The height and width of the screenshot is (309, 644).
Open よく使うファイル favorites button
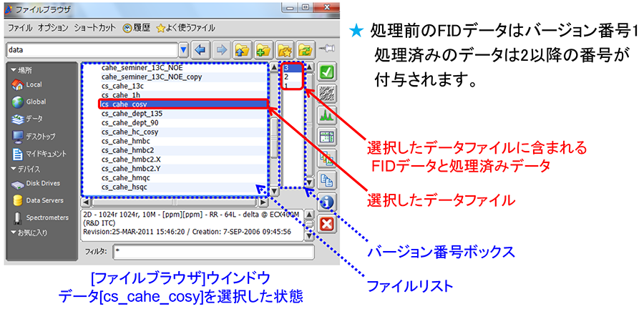(x=189, y=27)
